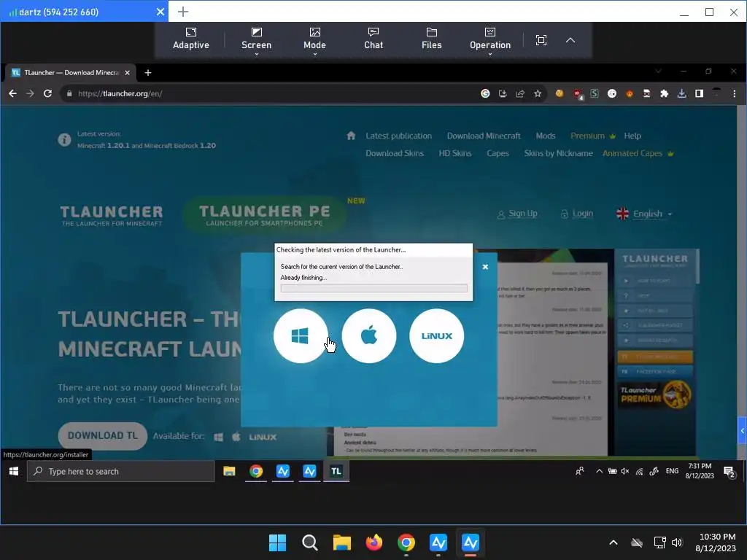The height and width of the screenshot is (560, 747).
Task: Open the blue side panel arrow tab
Action: tap(742, 430)
